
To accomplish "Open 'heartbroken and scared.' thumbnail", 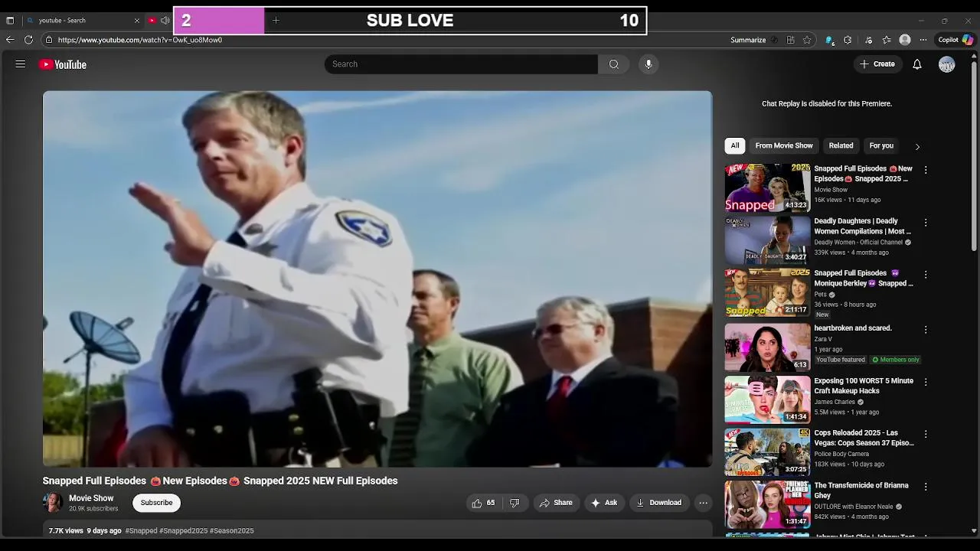I will (x=767, y=347).
